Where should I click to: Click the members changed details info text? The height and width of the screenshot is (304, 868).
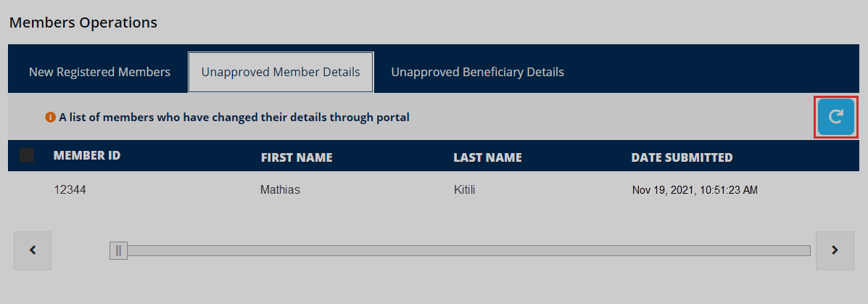234,117
